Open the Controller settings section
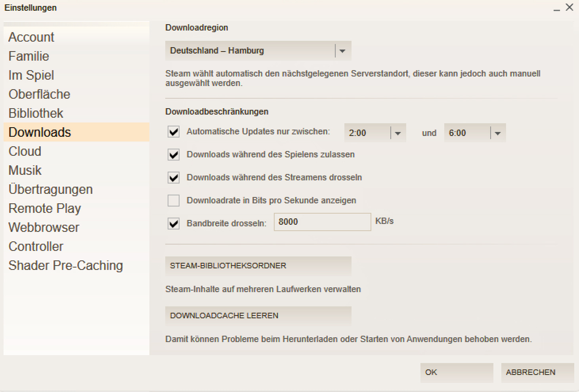The width and height of the screenshot is (579, 392). 36,247
